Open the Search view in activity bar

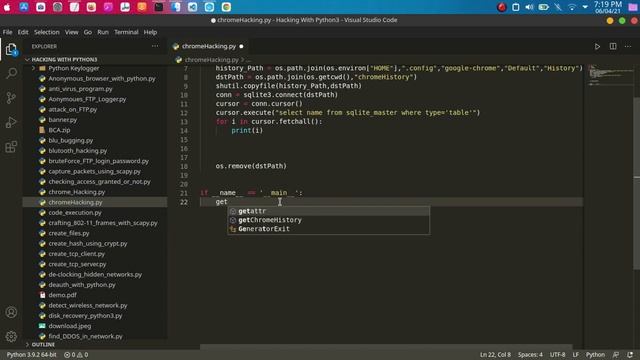[11, 73]
